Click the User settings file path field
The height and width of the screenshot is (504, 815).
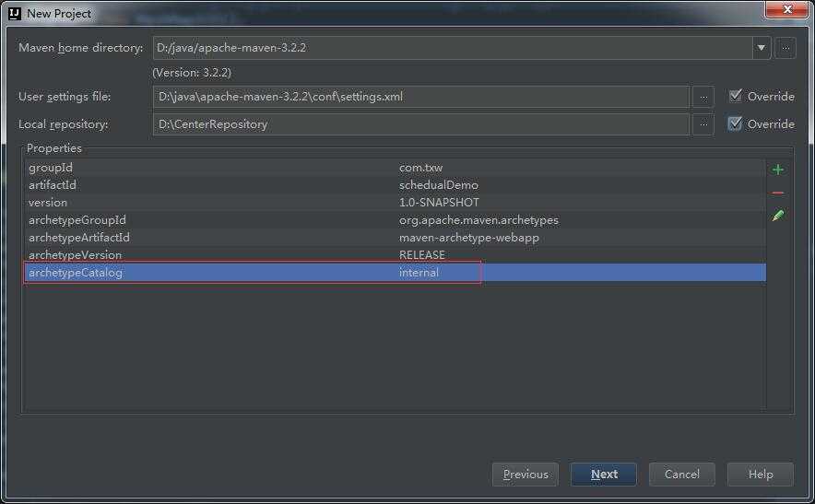point(421,97)
